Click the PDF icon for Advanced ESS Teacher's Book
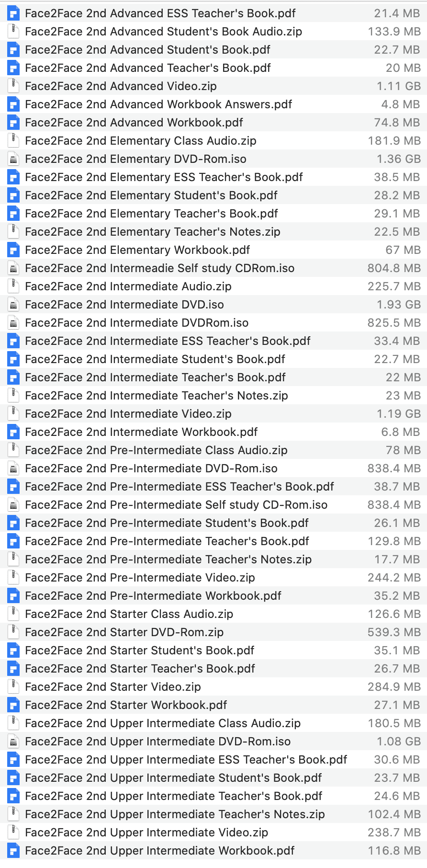The height and width of the screenshot is (868, 427). (13, 13)
